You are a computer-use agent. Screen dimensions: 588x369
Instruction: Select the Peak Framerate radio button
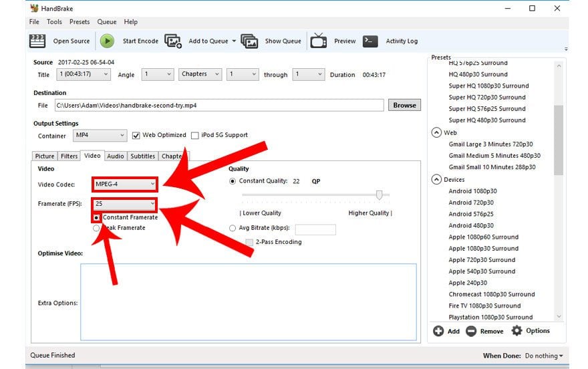[x=96, y=228]
